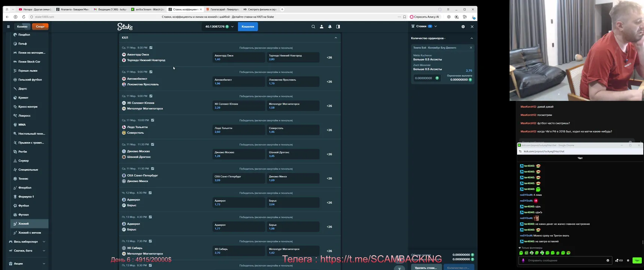644x270 pixels.
Task: Toggle stats icon for Чт, 12 Мар. Адмирал match
Action: coord(150,193)
